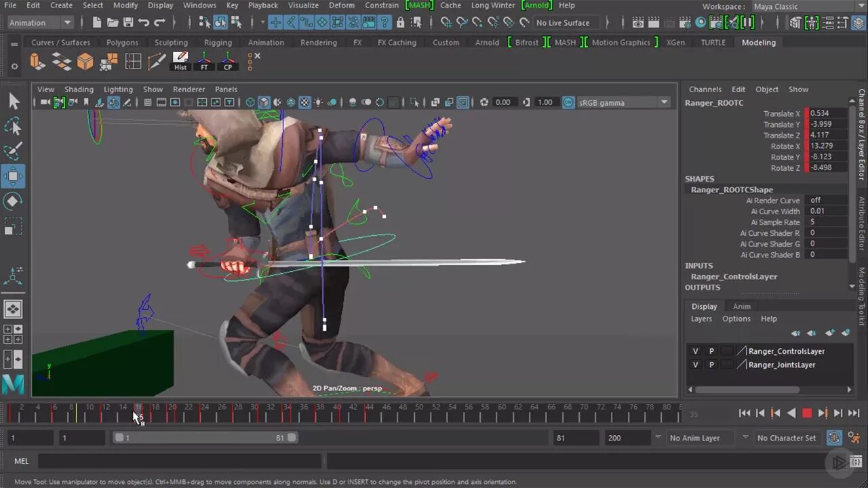Select the Move tool in toolbox
The width and height of the screenshot is (868, 488).
[x=14, y=176]
